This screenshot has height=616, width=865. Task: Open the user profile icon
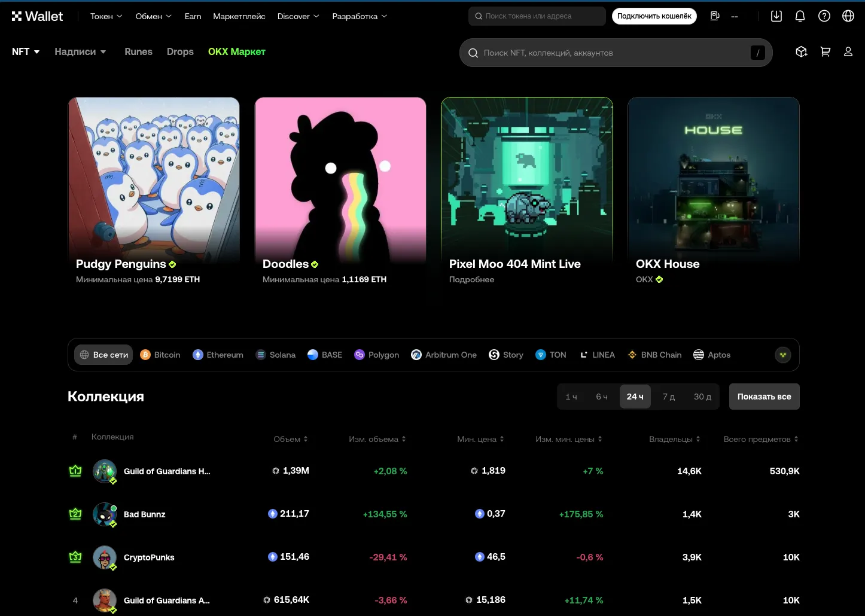pyautogui.click(x=848, y=52)
